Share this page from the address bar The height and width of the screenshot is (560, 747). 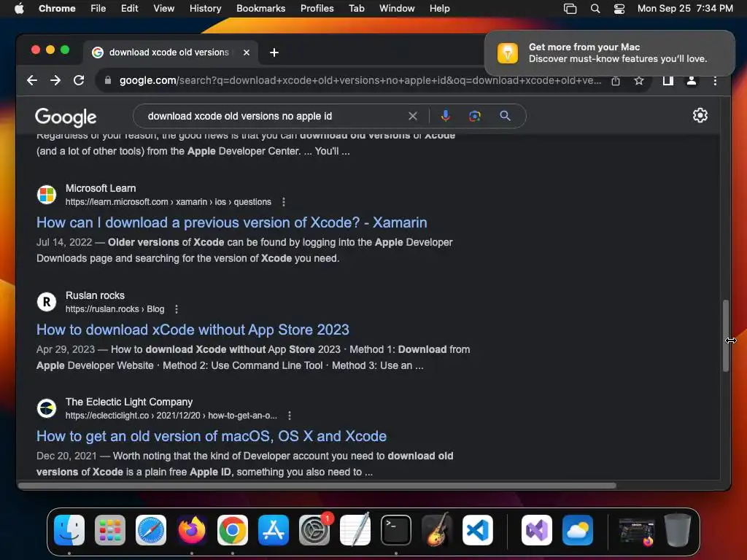pos(616,81)
